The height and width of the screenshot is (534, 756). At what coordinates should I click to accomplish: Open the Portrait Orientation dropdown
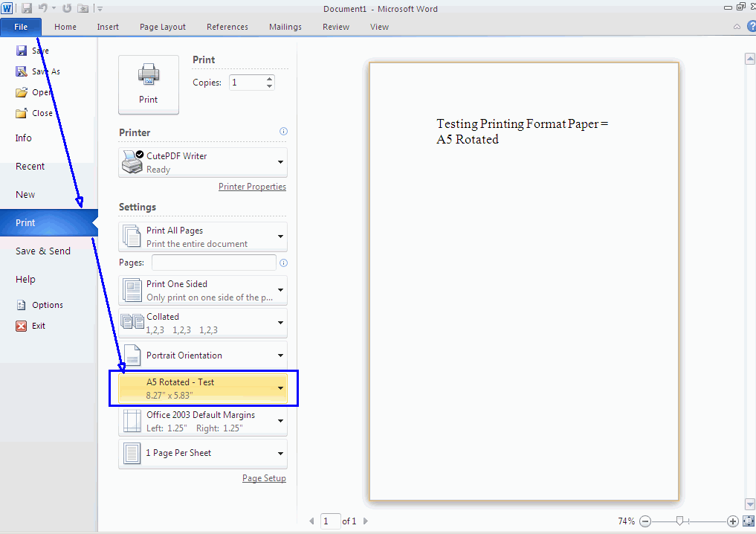[x=280, y=355]
